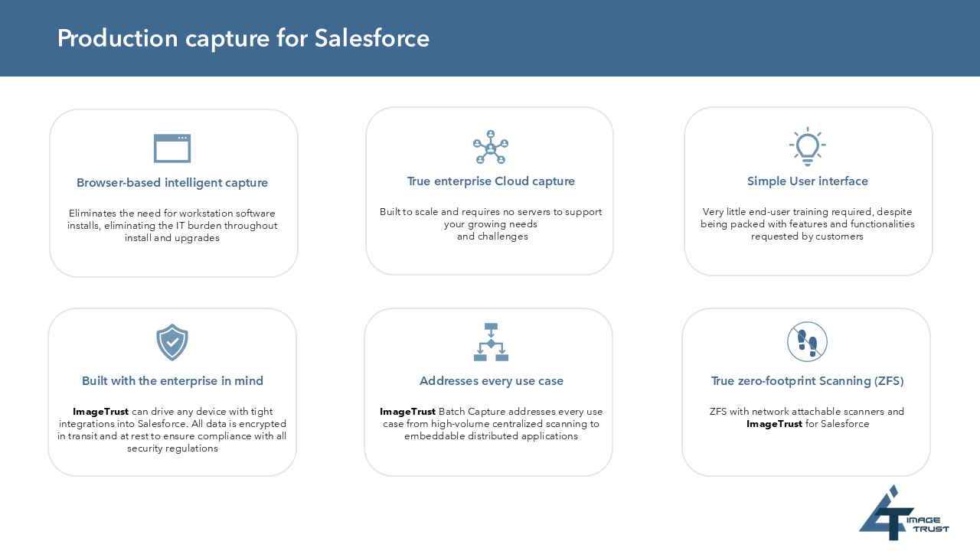Click 'Built with the enterprise in mind' heading
980x551 pixels.
pos(172,381)
